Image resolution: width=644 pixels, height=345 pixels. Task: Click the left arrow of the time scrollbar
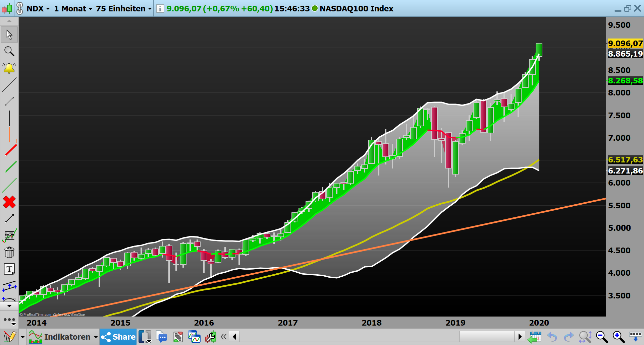tap(234, 337)
